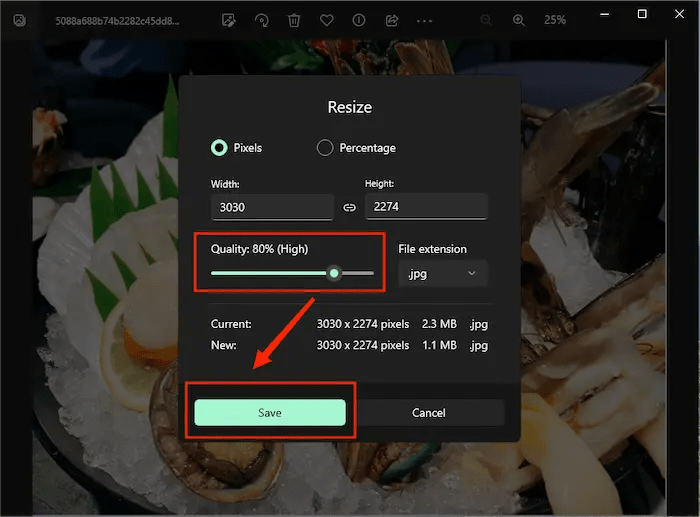Open the File extension .jpg dropdown
Viewport: 700px width, 517px height.
[x=442, y=273]
